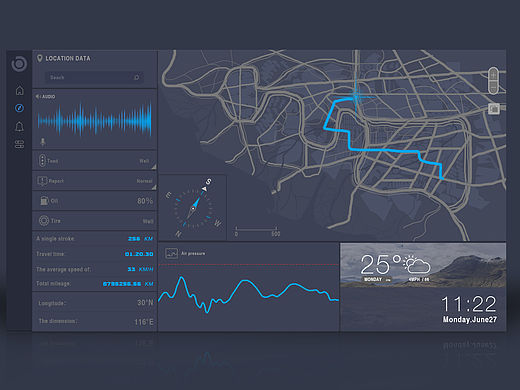Click single stroke value 256 KM

[x=140, y=239]
